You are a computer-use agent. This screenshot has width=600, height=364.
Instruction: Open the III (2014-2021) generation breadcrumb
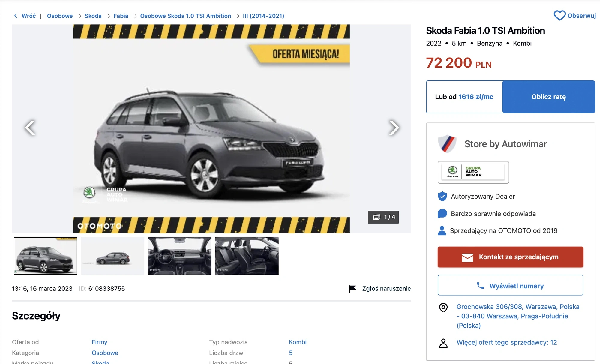(263, 16)
